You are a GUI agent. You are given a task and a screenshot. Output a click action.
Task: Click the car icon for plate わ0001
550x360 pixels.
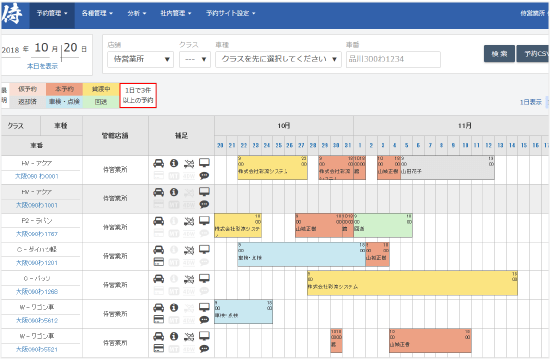coord(159,163)
